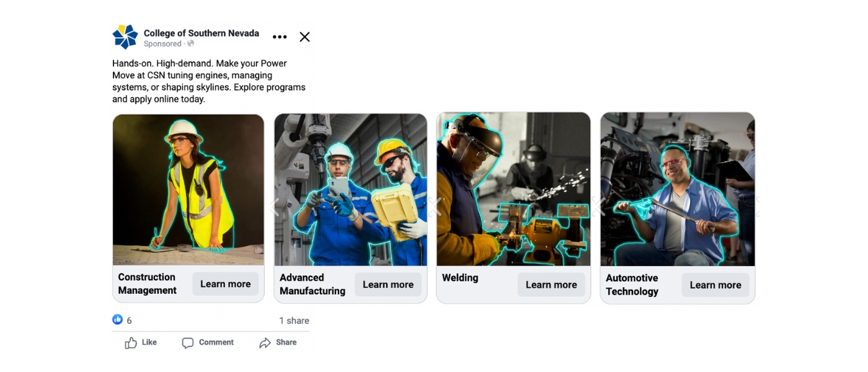This screenshot has height=372, width=868.
Task: Dismiss the ad with the X icon
Action: pyautogui.click(x=304, y=37)
